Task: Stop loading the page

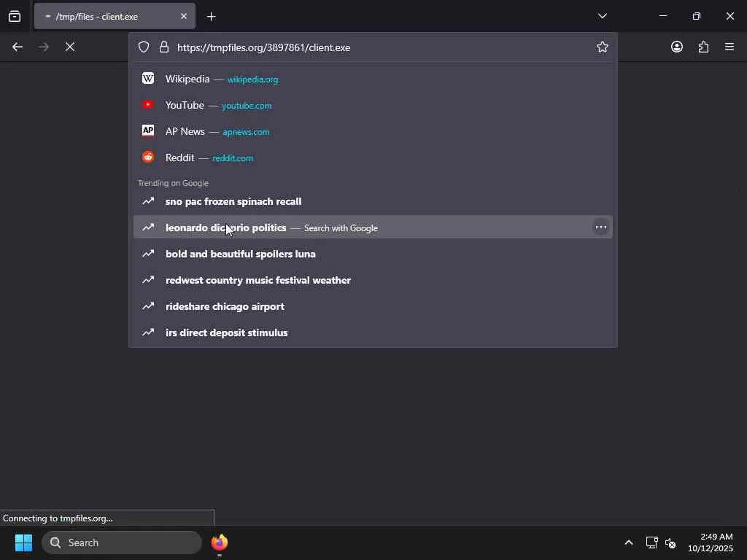Action: 70,47
